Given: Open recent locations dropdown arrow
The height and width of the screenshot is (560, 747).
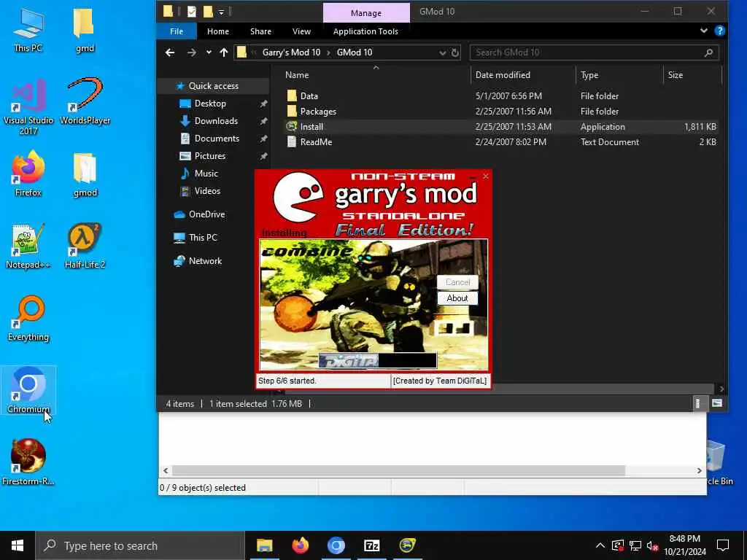Looking at the screenshot, I should [x=209, y=52].
